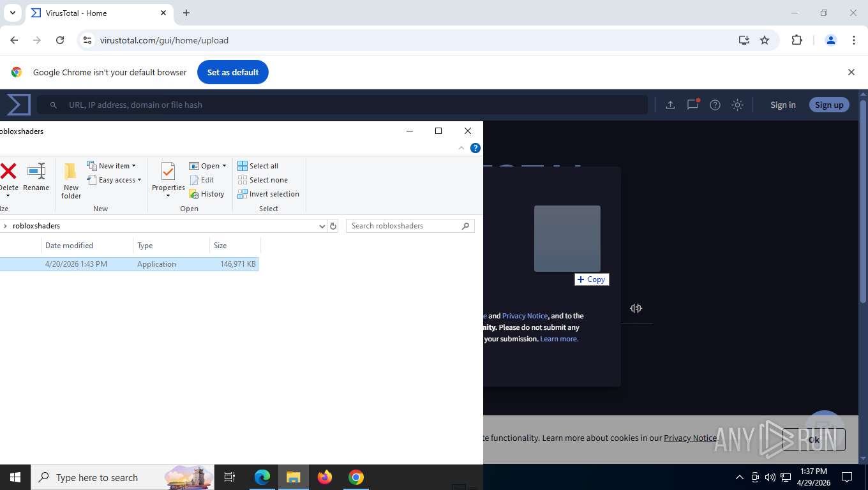
Task: Open the Easy access dropdown
Action: click(x=114, y=180)
